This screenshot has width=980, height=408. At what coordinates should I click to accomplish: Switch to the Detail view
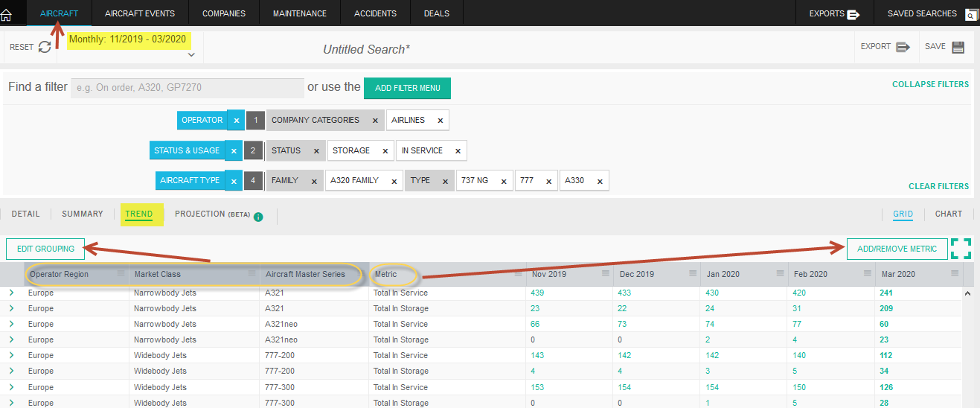[x=26, y=214]
